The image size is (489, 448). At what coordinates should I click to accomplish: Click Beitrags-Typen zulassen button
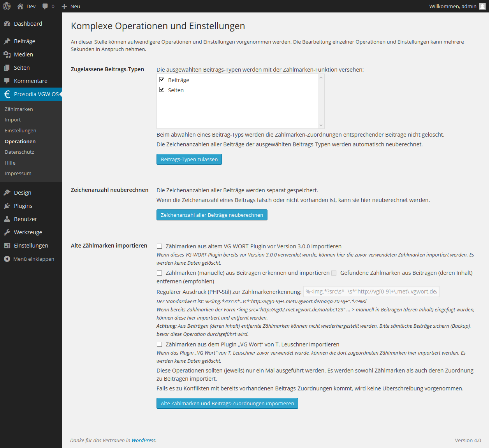point(189,159)
